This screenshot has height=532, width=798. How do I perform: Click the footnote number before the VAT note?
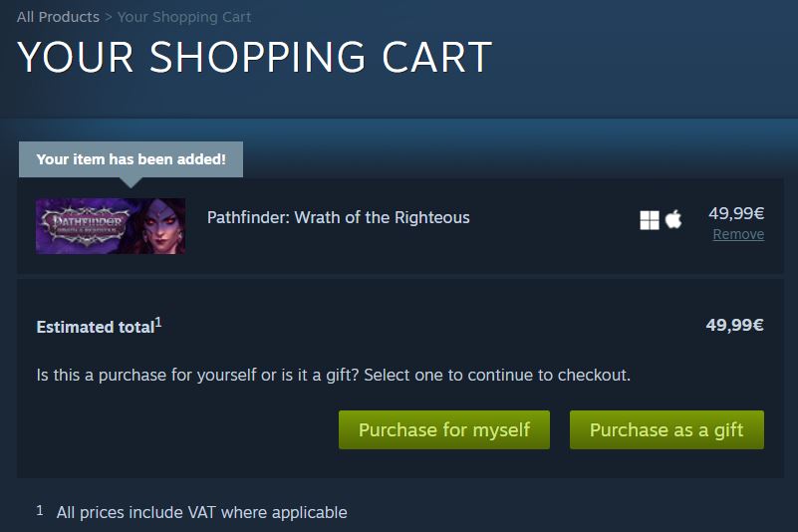pyautogui.click(x=40, y=511)
